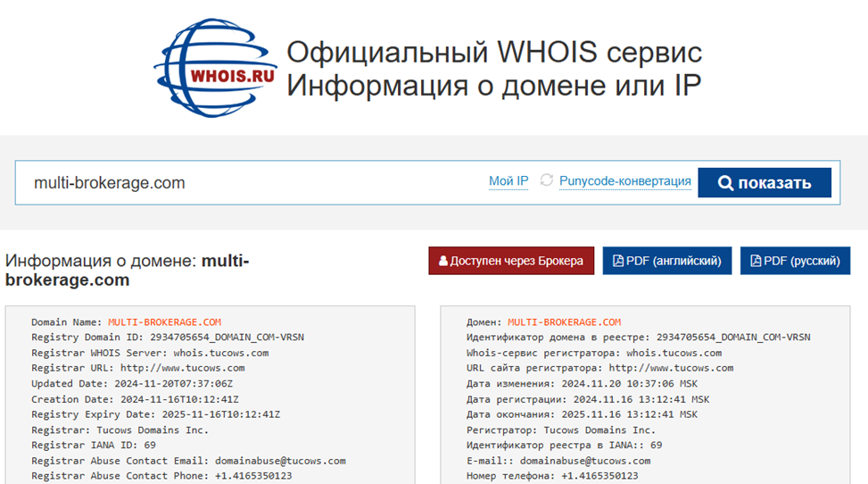868x484 pixels.
Task: Download the PDF (русский) report
Action: (x=795, y=261)
